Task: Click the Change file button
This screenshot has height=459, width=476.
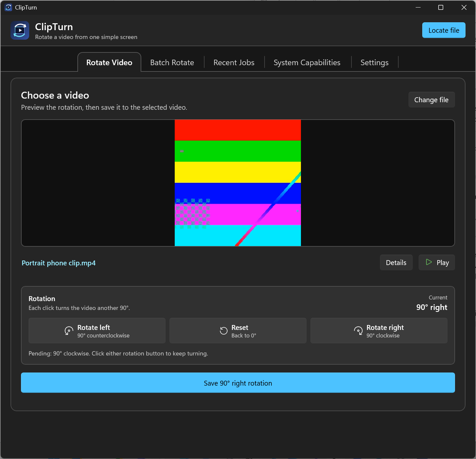Action: click(431, 100)
